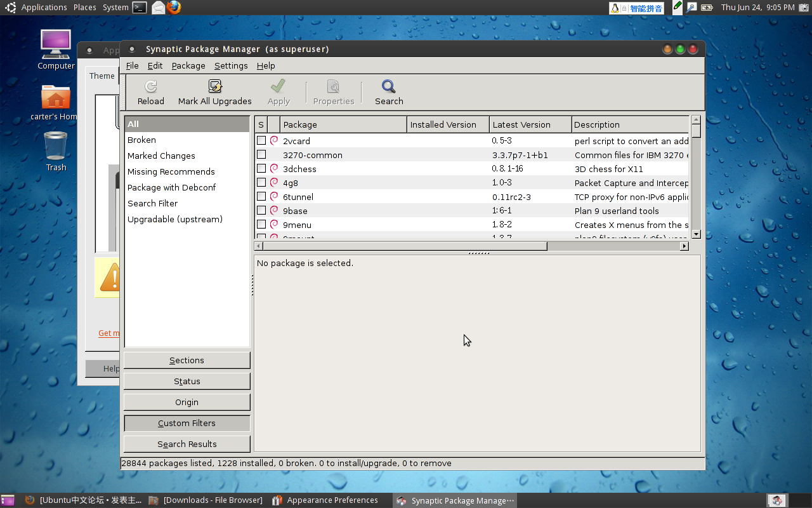
Task: Select the Broken filter entry
Action: pos(187,140)
